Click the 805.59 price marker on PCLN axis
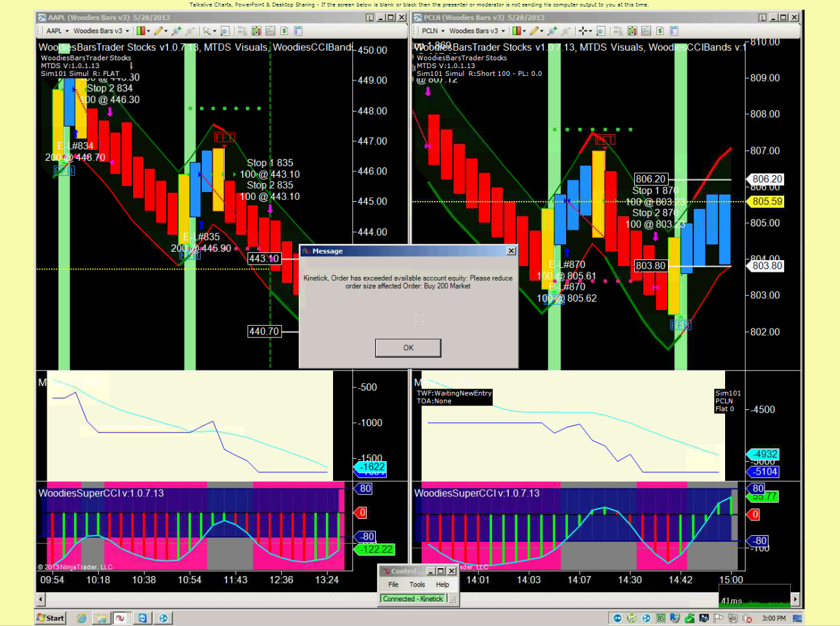Screen dimensions: 840x626 coord(767,202)
